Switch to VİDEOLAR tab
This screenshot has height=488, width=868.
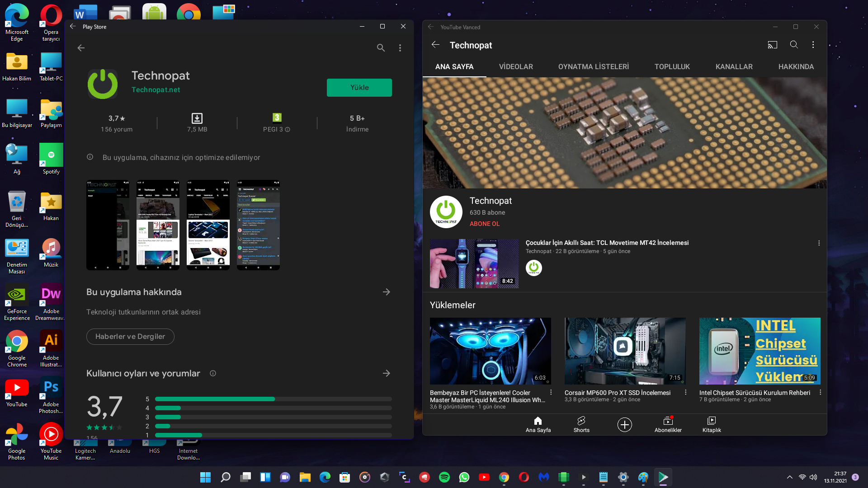(x=516, y=66)
